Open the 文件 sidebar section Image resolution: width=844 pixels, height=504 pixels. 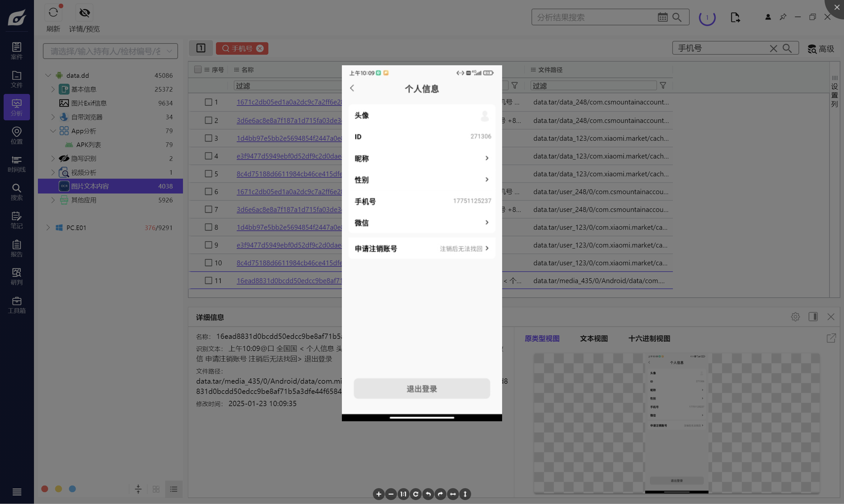click(16, 79)
